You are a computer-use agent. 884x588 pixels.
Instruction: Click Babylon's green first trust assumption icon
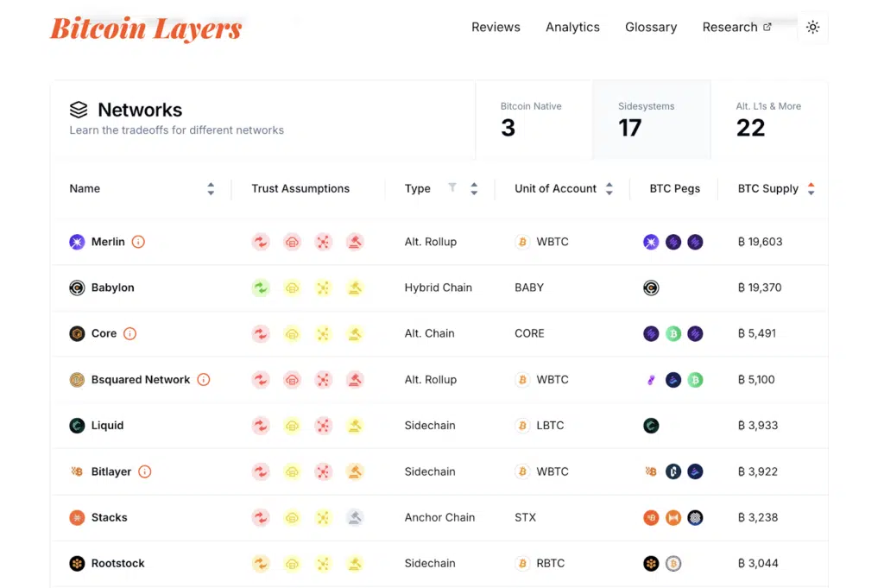(261, 288)
